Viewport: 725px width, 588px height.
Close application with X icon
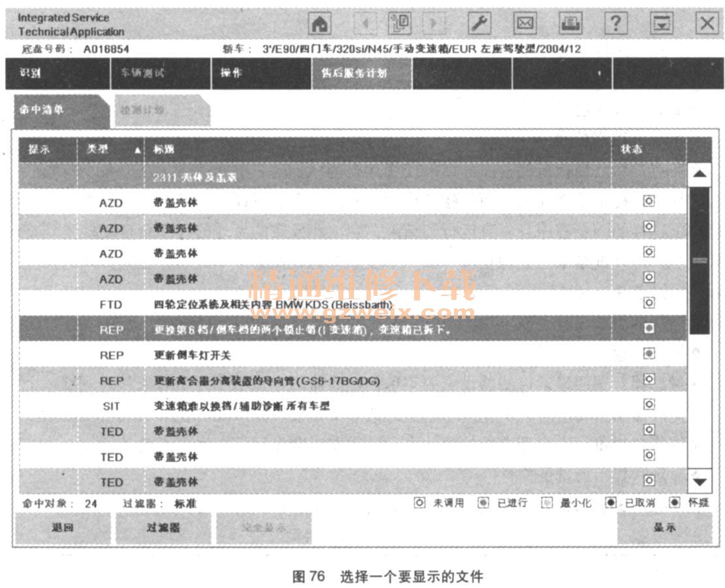707,23
